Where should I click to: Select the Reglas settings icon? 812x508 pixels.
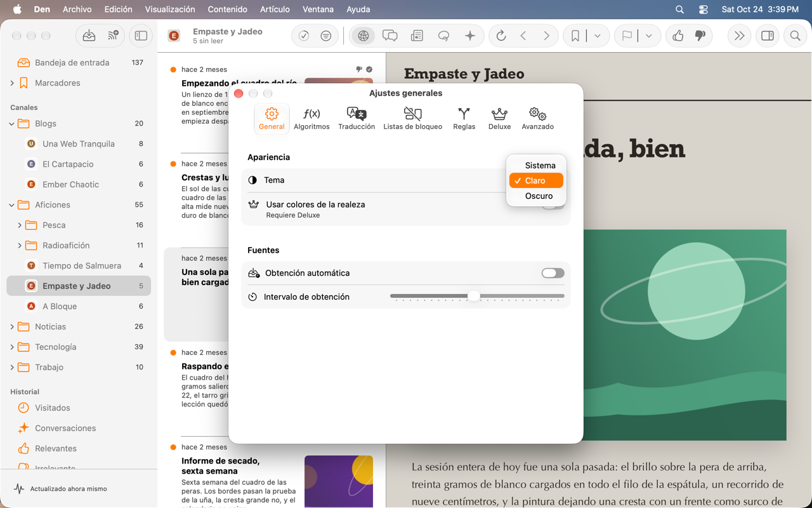(464, 119)
